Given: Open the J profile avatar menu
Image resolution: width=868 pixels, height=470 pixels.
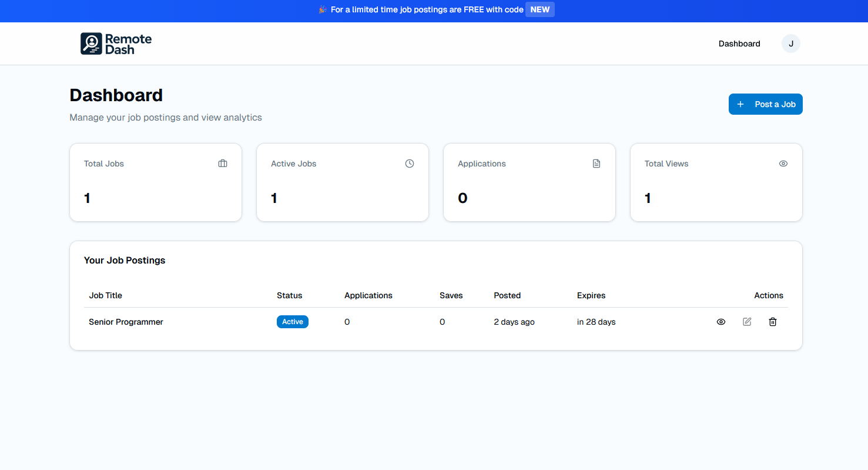Looking at the screenshot, I should pos(790,43).
